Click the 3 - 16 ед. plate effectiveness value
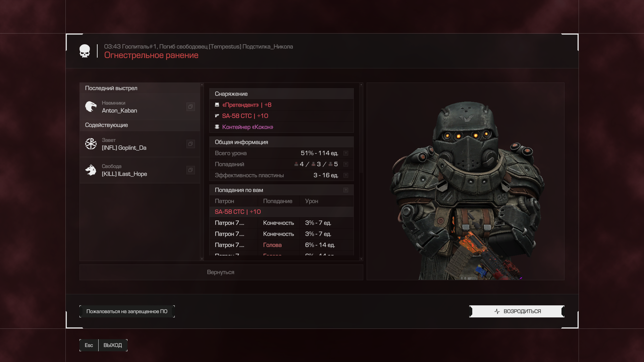 326,175
